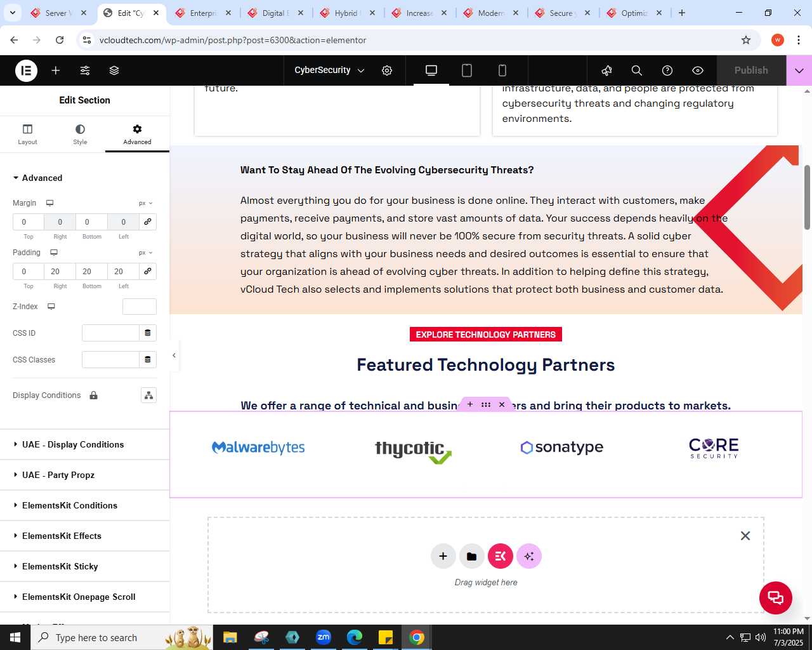The height and width of the screenshot is (650, 812).
Task: Open CyberSecurity document dropdown
Action: point(329,70)
